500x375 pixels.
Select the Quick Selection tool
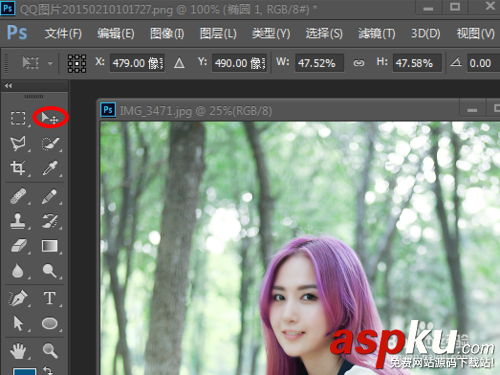pyautogui.click(x=50, y=143)
